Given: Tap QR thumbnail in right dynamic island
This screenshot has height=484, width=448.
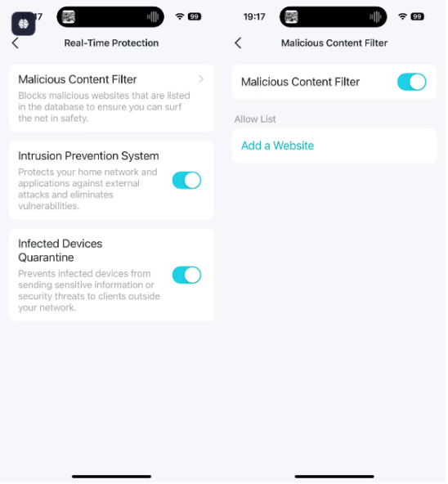Looking at the screenshot, I should (x=291, y=17).
